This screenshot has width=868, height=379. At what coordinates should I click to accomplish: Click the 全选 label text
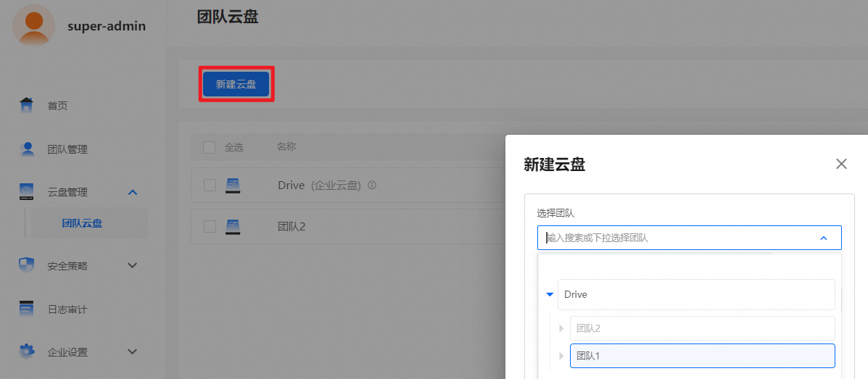click(234, 147)
